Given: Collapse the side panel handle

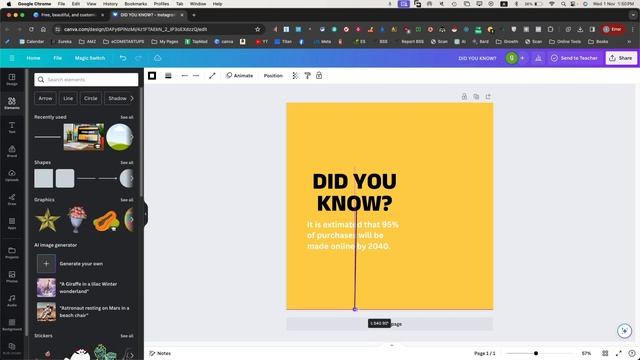Looking at the screenshot, I should tap(145, 213).
